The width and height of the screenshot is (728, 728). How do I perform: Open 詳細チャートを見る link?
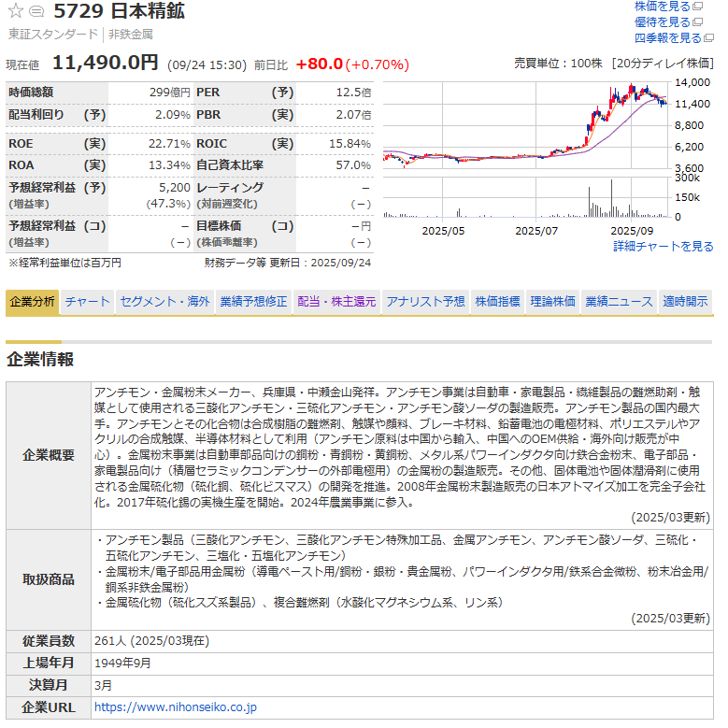(664, 247)
